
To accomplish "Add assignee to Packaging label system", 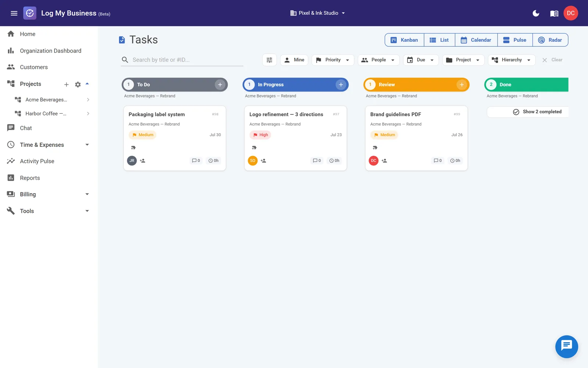I will point(143,161).
